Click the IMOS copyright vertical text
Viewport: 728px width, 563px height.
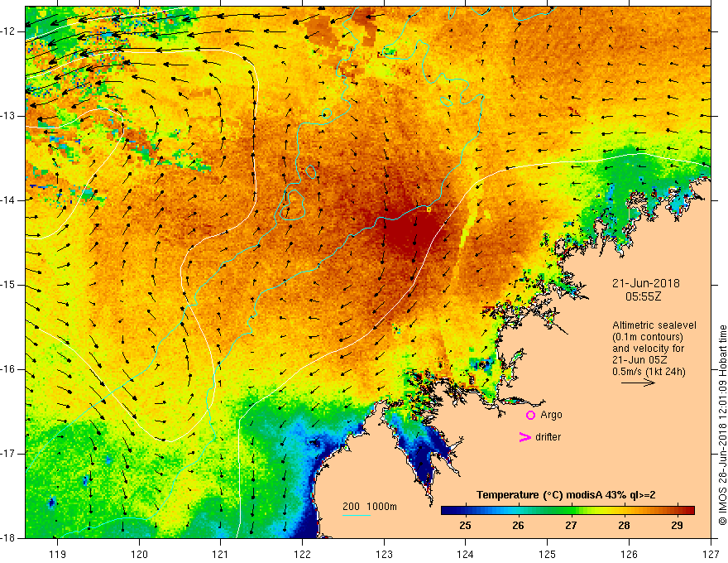tap(722, 426)
